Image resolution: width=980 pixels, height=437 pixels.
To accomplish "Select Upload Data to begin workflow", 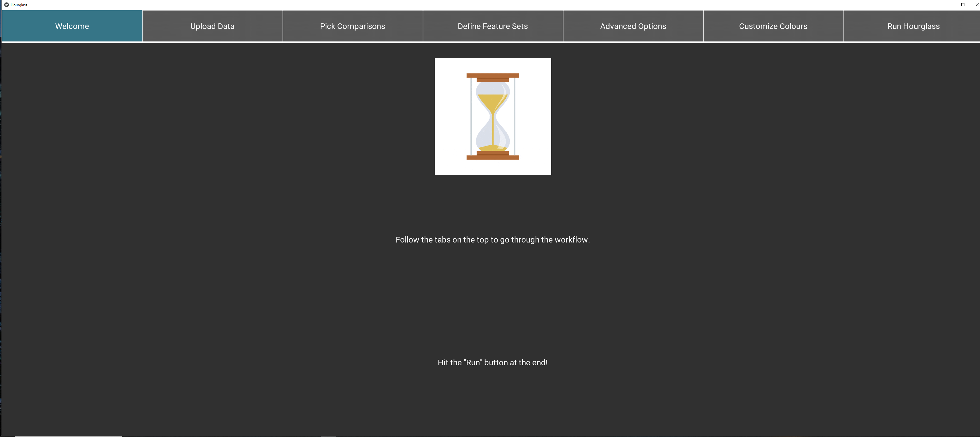I will pos(212,26).
